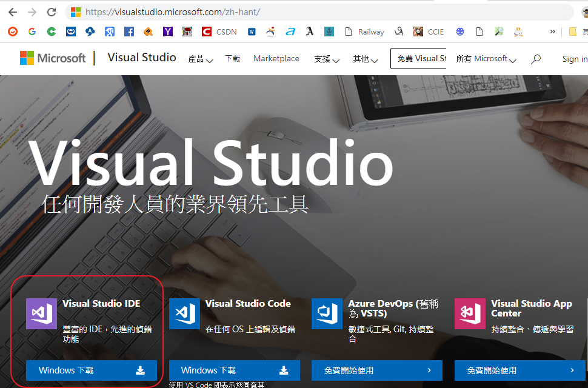This screenshot has height=388, width=588.
Task: Open the gothic black A bookmark
Action: coord(309,32)
